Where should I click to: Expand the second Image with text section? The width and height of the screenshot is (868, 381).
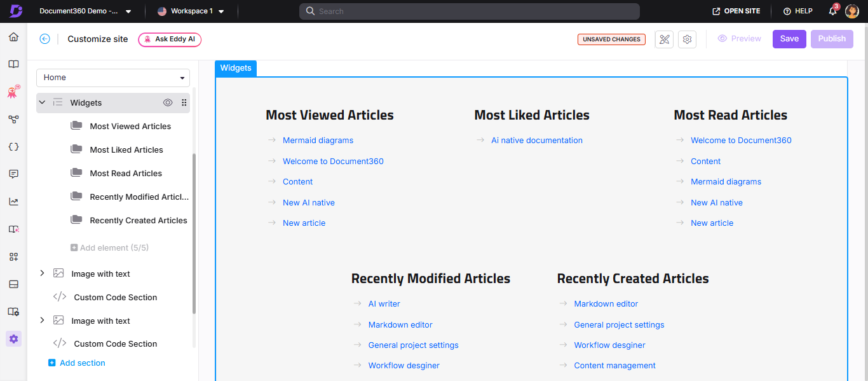coord(42,321)
